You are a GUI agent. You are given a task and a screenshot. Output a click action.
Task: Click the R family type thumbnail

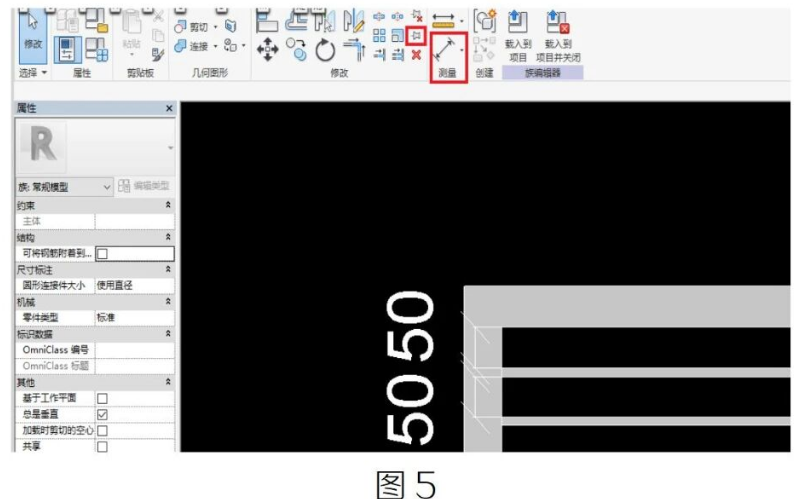[x=41, y=146]
